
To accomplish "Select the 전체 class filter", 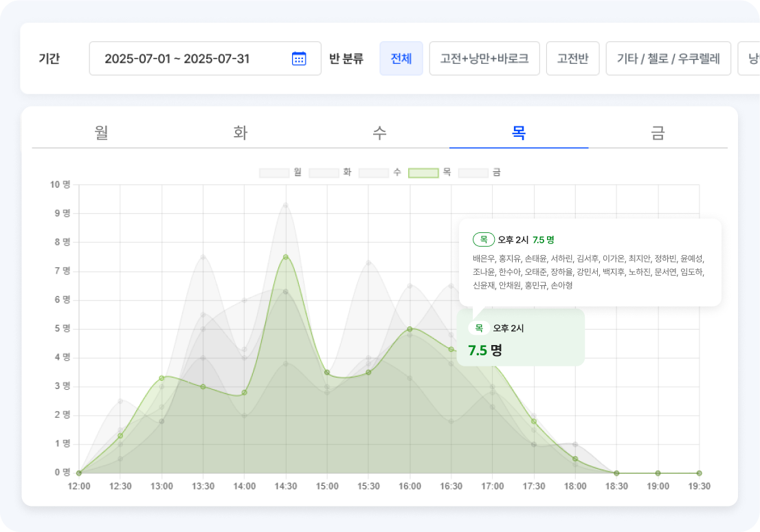I will [401, 58].
